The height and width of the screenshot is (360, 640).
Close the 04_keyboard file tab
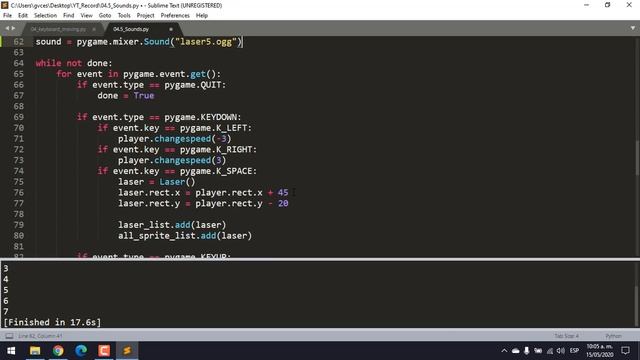(94, 29)
